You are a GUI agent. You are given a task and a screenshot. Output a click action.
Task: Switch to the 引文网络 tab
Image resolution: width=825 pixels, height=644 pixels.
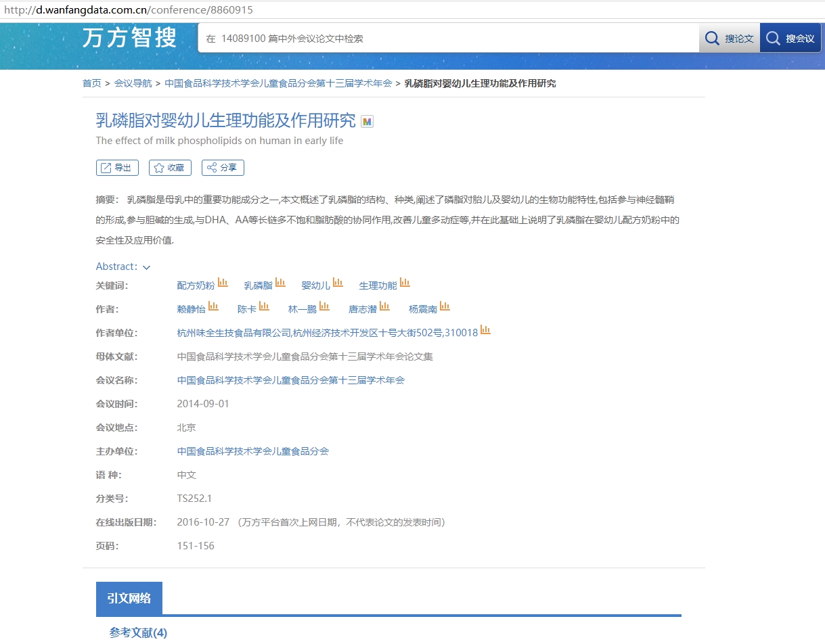click(129, 598)
